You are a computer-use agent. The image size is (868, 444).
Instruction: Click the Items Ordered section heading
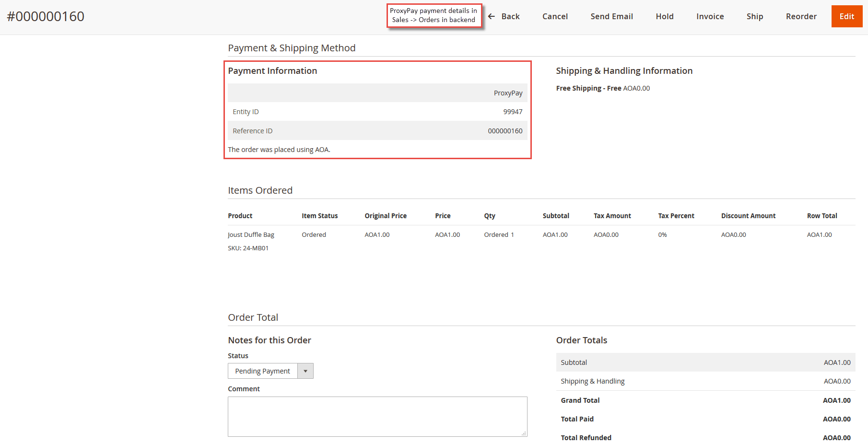point(260,190)
